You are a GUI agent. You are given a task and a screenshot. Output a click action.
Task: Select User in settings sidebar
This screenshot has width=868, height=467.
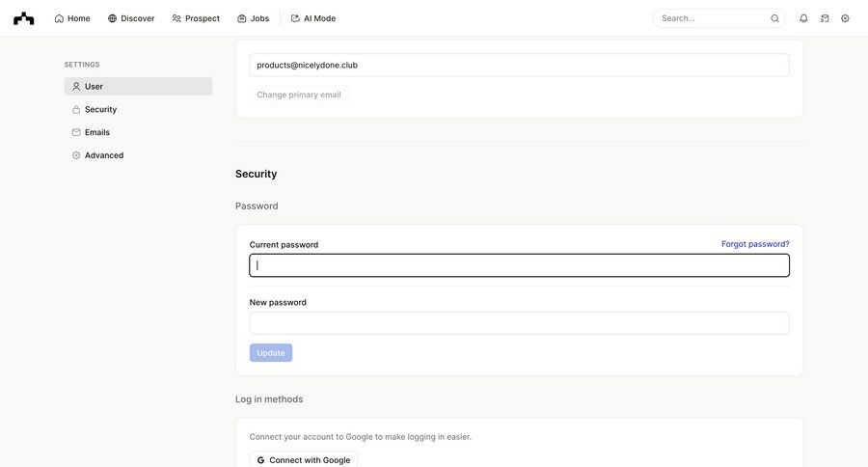pos(138,87)
